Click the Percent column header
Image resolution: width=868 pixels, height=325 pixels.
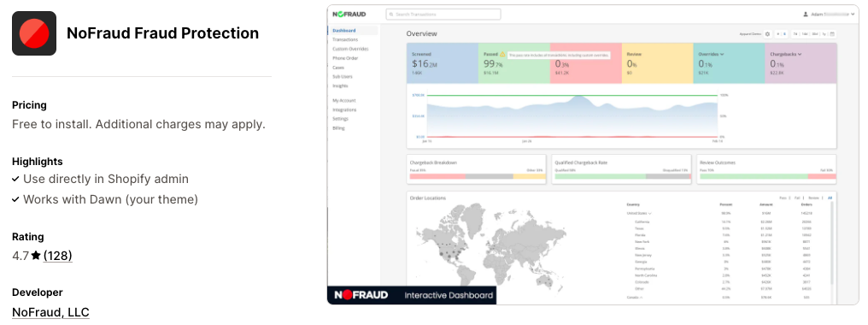point(725,204)
